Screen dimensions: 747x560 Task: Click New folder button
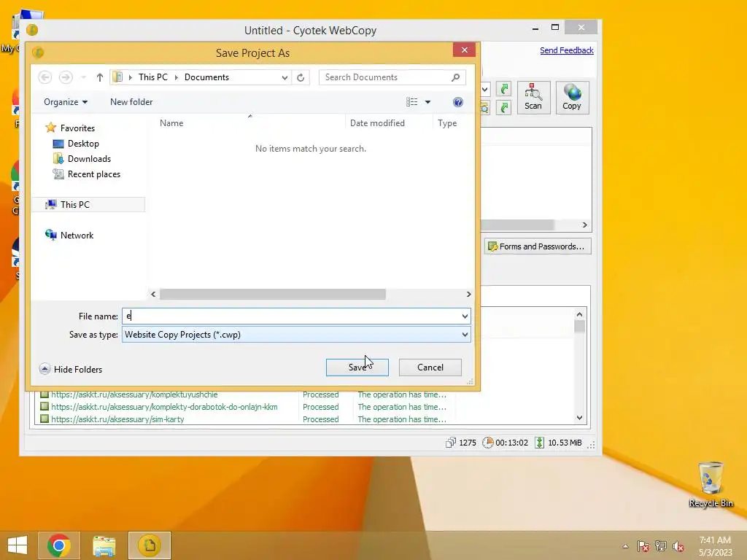click(131, 102)
